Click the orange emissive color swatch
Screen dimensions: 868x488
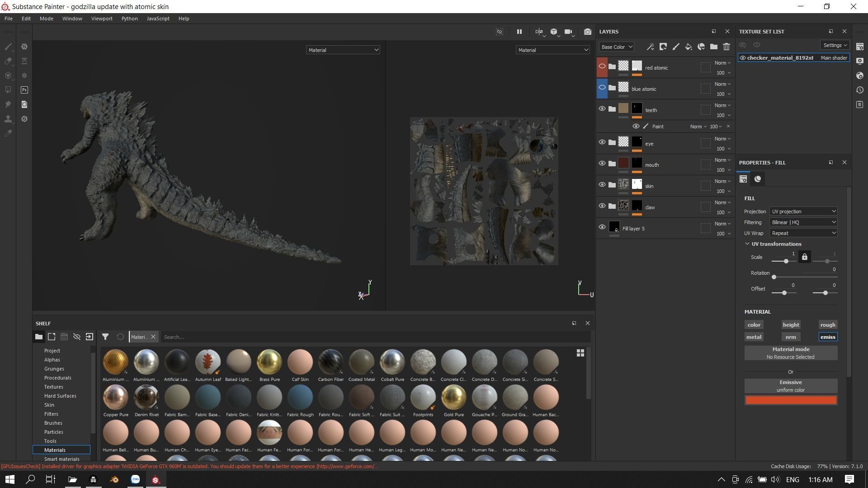[790, 400]
